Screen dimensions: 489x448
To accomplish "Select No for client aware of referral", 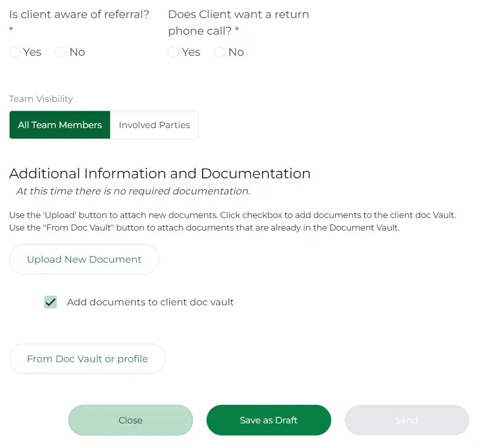I will pos(61,53).
